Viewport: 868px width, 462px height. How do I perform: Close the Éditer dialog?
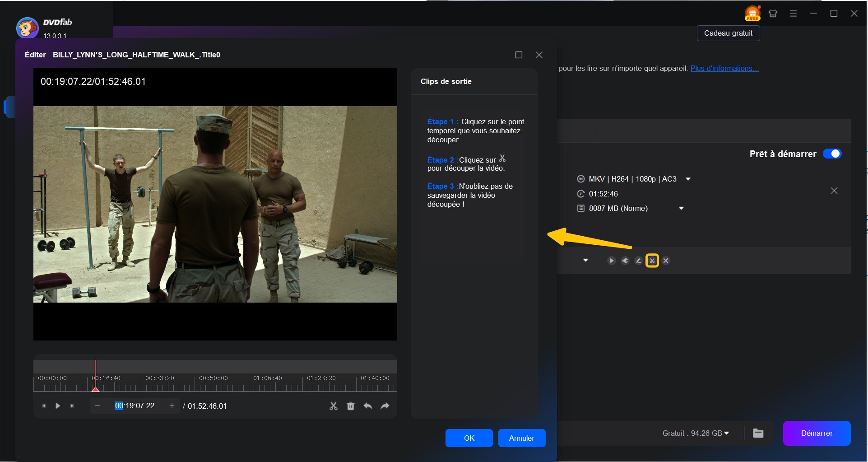pyautogui.click(x=539, y=55)
